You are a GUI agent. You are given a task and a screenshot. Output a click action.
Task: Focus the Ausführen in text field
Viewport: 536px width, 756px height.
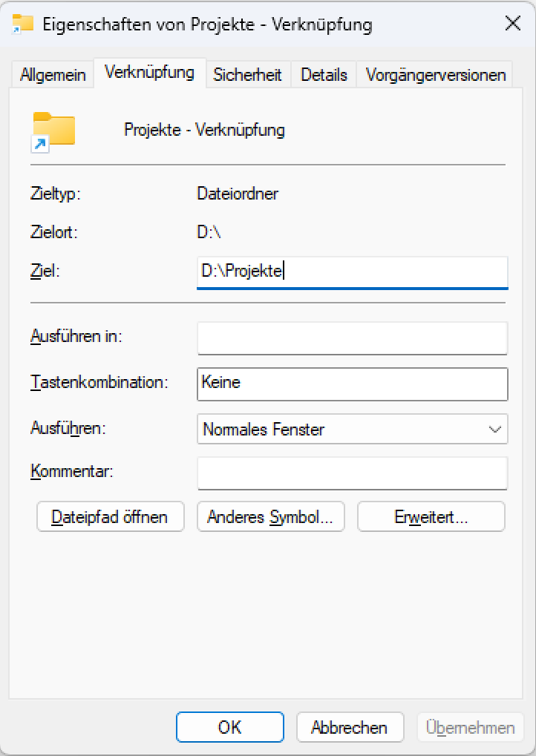click(x=352, y=338)
